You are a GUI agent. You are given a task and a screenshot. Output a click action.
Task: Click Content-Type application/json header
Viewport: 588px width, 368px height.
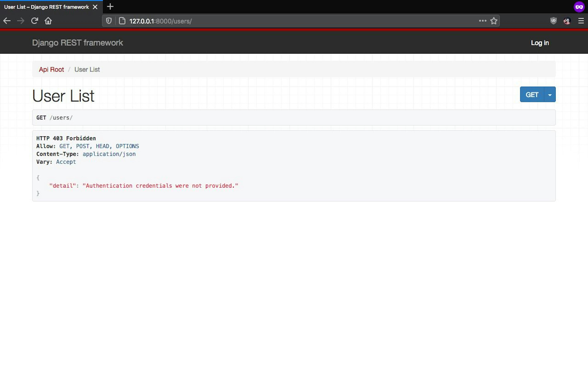coord(86,154)
